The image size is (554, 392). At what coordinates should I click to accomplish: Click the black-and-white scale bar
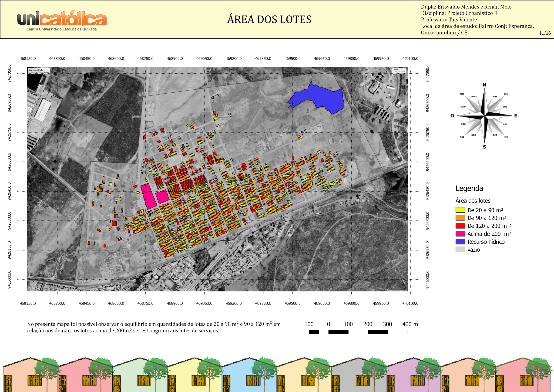[x=358, y=332]
